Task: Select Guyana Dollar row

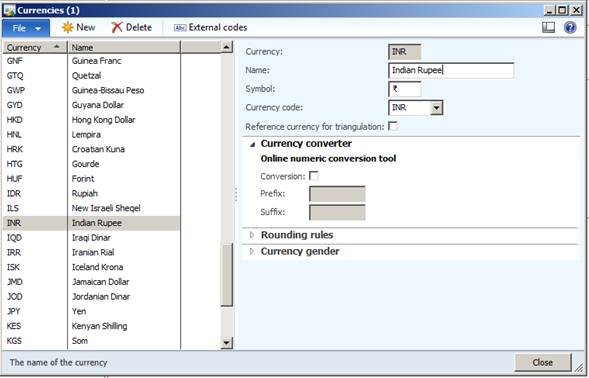Action: pyautogui.click(x=92, y=105)
